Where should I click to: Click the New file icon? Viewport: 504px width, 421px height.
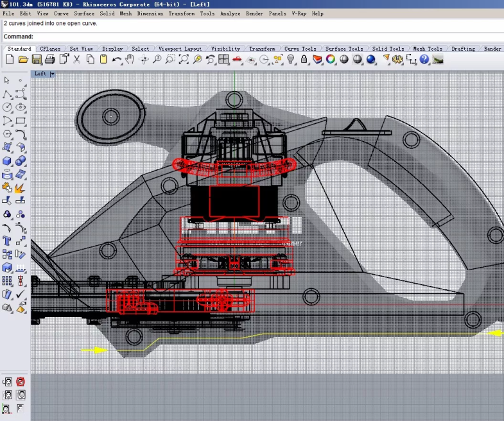[x=10, y=59]
